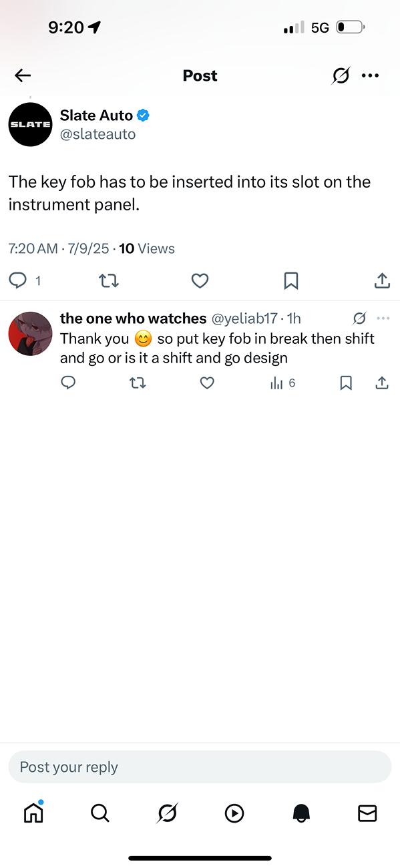Open Grok icon in the post header
Screen dimensions: 400x868
[341, 75]
